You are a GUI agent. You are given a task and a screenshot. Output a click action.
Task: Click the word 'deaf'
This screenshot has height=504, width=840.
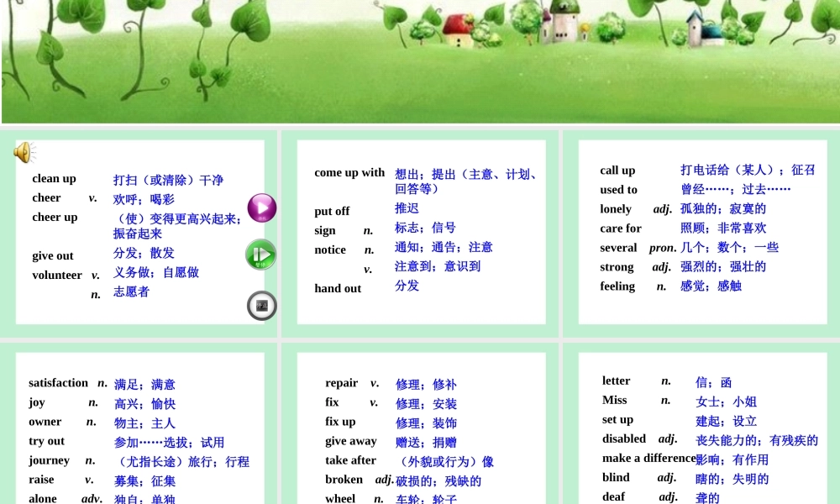[613, 496]
